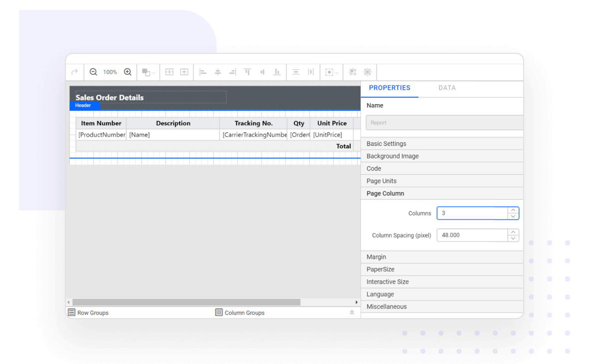Select the Item Number column header cell

coord(101,123)
